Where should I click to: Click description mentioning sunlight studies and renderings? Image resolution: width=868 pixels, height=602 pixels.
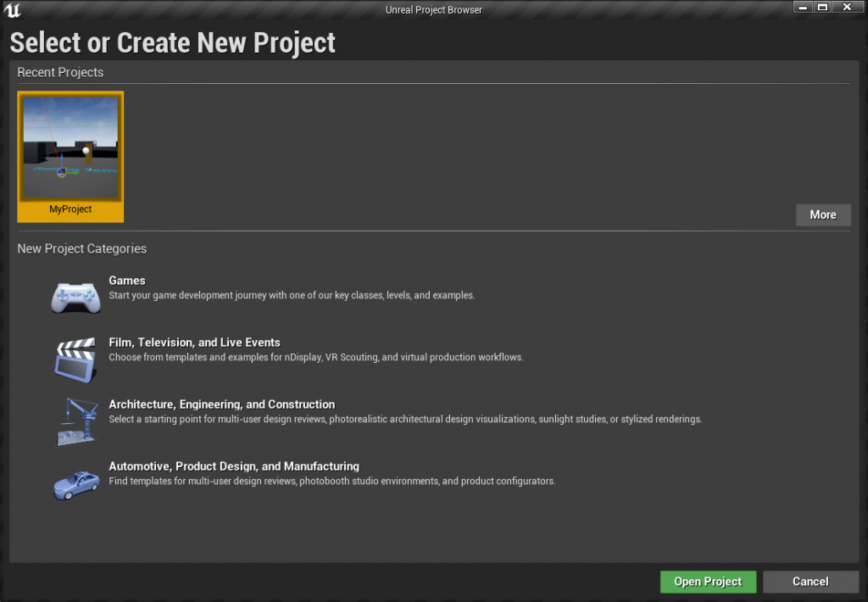405,420
